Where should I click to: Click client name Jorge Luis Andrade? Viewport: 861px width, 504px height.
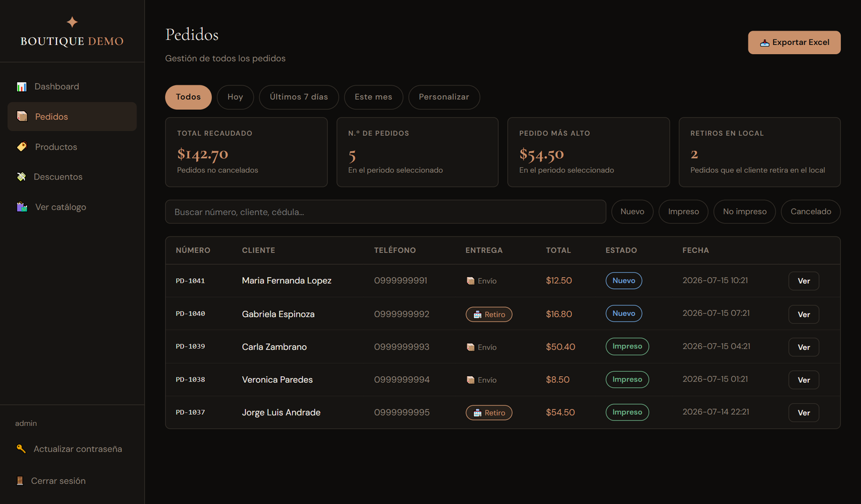coord(281,412)
